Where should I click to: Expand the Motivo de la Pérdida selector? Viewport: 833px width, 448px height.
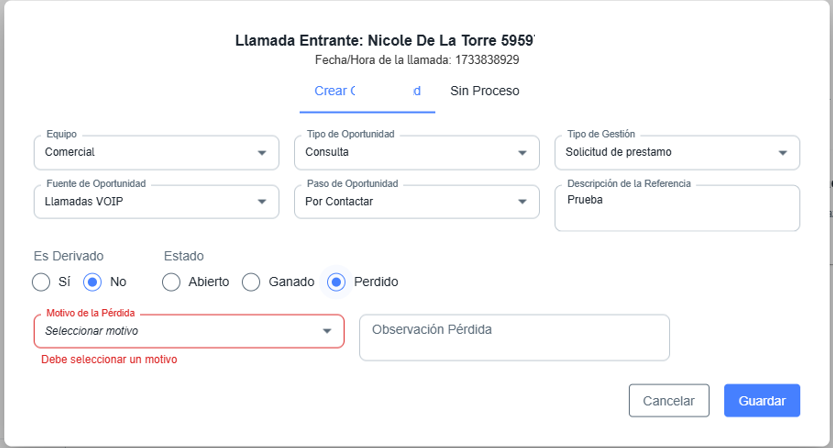coord(326,331)
